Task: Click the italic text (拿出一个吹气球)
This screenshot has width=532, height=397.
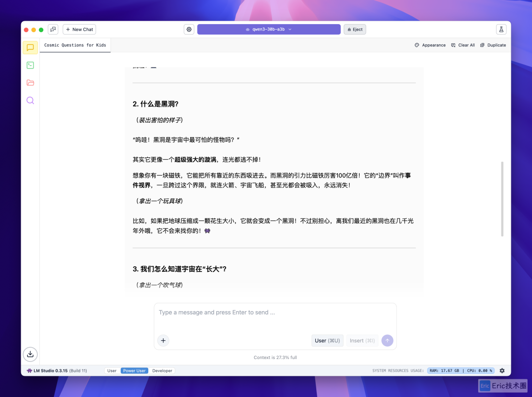Action: [x=160, y=285]
